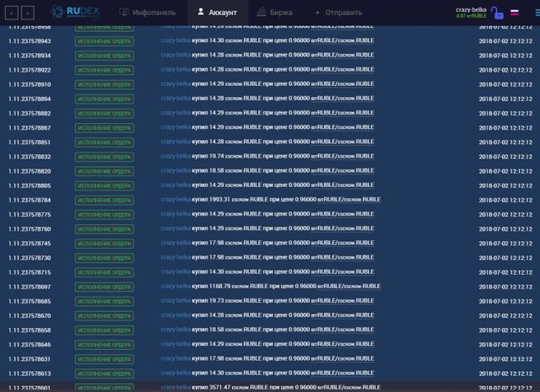Click Исполнение ордера label in row 1.11.237578697
The image size is (540, 392).
click(105, 287)
